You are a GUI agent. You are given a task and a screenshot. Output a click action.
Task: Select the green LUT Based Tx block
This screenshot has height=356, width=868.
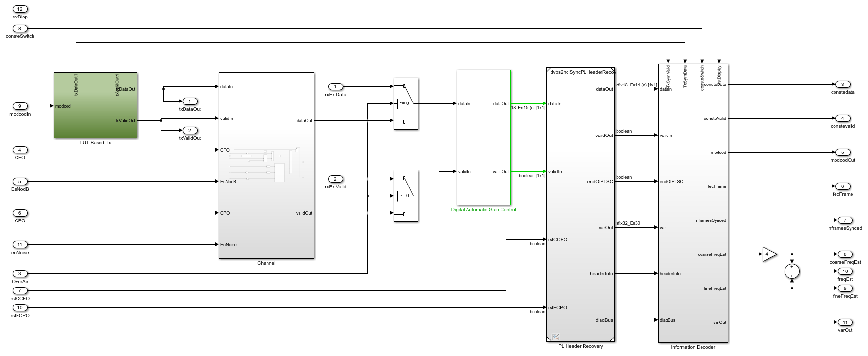tap(95, 105)
